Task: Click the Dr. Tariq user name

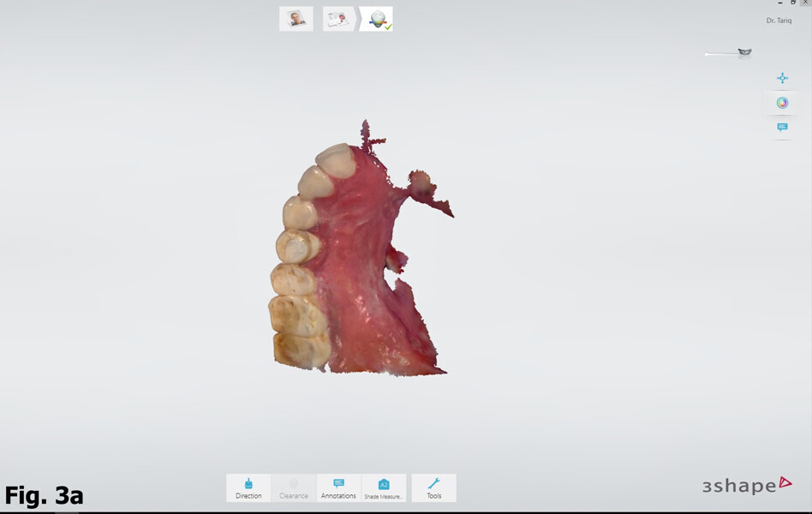Action: point(778,21)
